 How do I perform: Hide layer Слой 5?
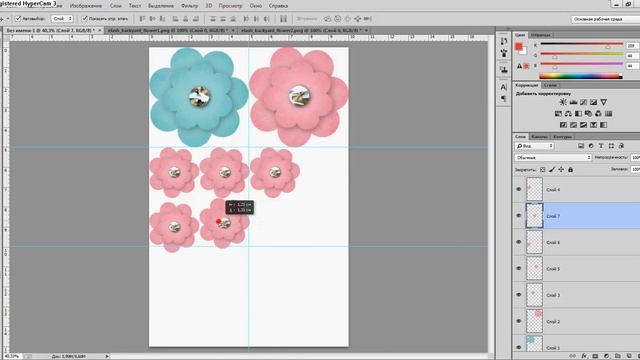point(519,269)
